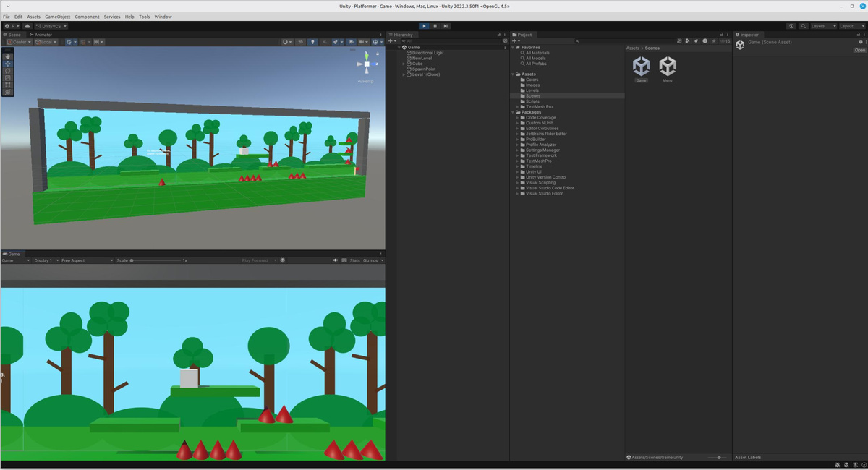Viewport: 868px width, 470px height.
Task: Open the Free Aspect dropdown
Action: coord(87,260)
